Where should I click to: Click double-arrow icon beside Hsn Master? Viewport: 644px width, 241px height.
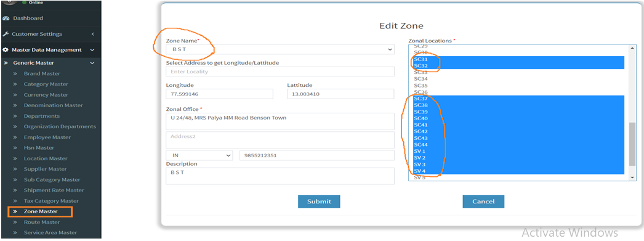pyautogui.click(x=15, y=148)
